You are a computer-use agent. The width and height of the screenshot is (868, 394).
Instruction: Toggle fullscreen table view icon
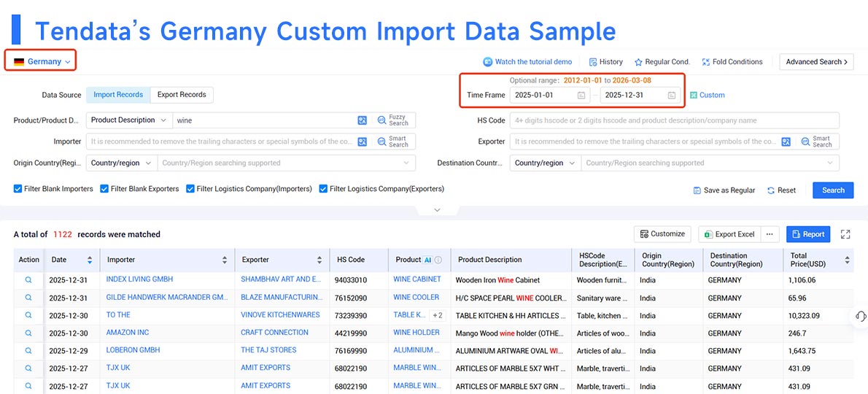pyautogui.click(x=845, y=234)
